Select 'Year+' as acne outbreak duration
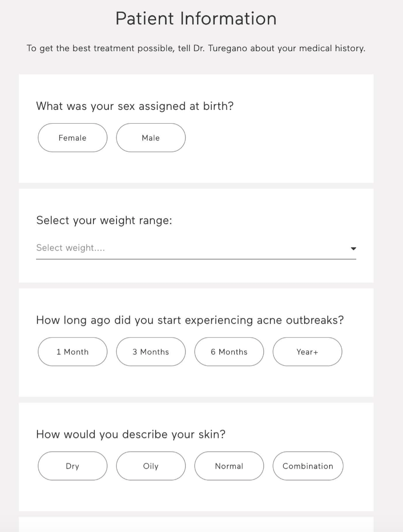The height and width of the screenshot is (532, 403). (307, 351)
